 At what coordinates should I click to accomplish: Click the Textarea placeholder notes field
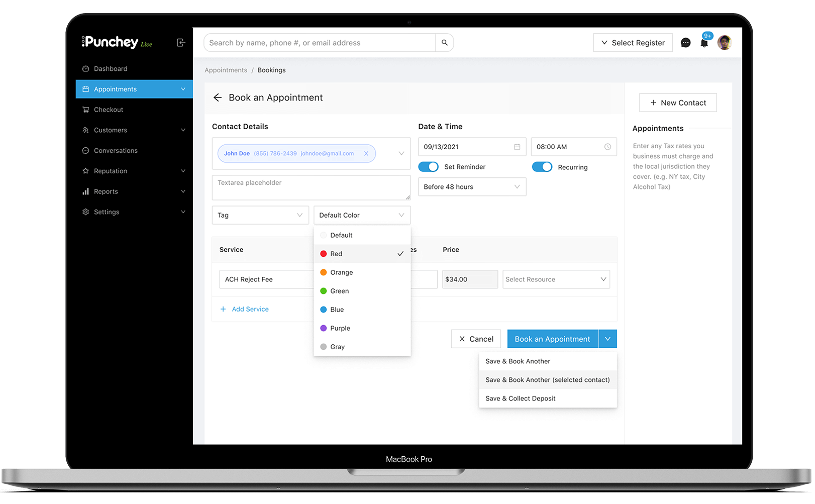click(311, 187)
